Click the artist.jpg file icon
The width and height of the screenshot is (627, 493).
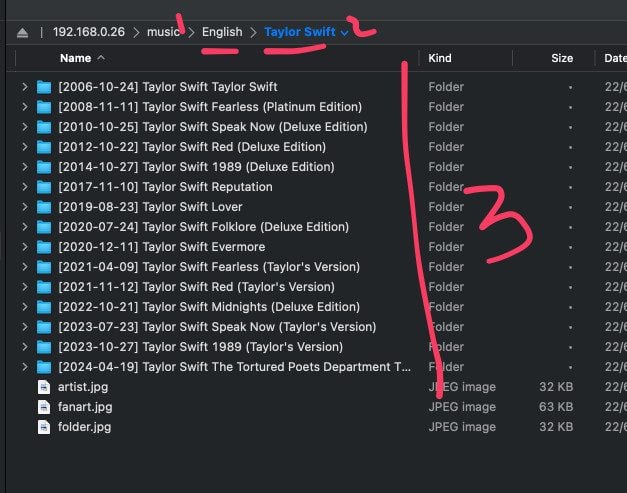click(43, 387)
